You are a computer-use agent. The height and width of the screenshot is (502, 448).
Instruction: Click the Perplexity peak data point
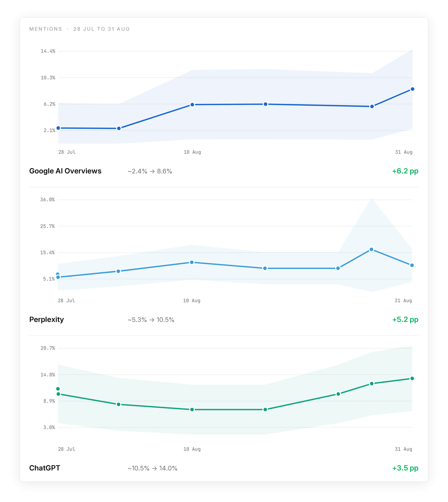[x=371, y=250]
